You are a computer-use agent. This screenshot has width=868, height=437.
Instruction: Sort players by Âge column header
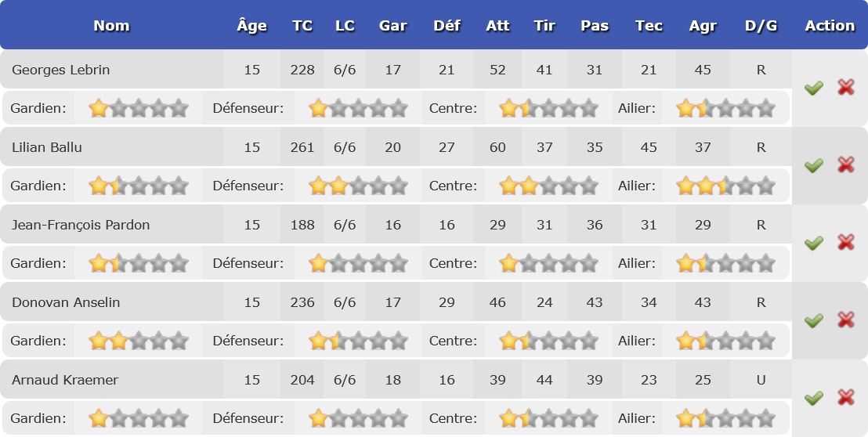point(251,26)
